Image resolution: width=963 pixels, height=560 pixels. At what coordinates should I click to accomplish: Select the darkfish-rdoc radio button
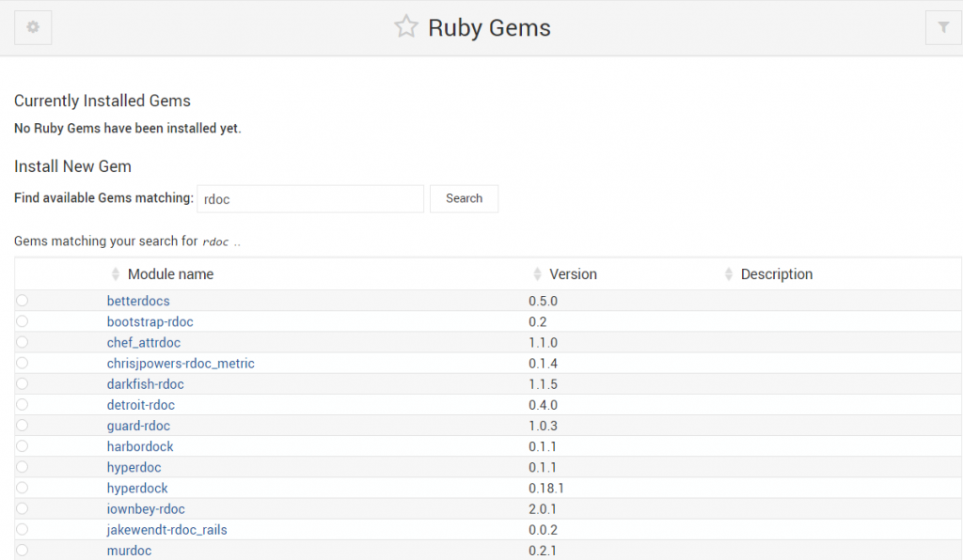22,383
